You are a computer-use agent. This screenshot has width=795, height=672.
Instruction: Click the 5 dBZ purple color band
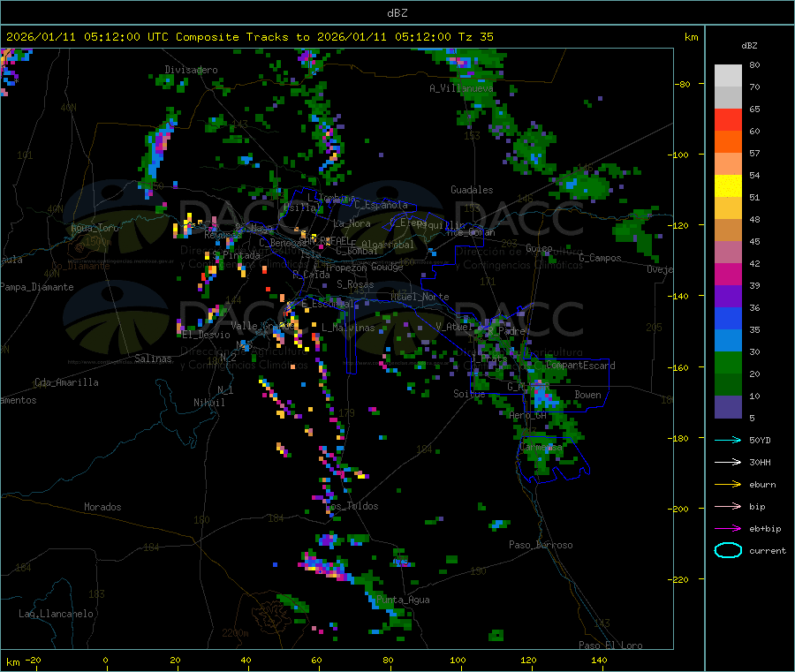pyautogui.click(x=728, y=407)
